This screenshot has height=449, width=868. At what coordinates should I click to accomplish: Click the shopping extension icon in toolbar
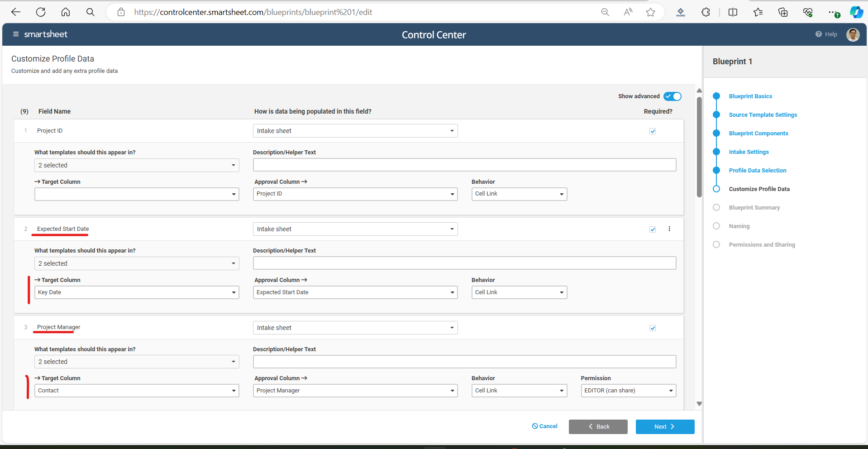[x=681, y=12]
